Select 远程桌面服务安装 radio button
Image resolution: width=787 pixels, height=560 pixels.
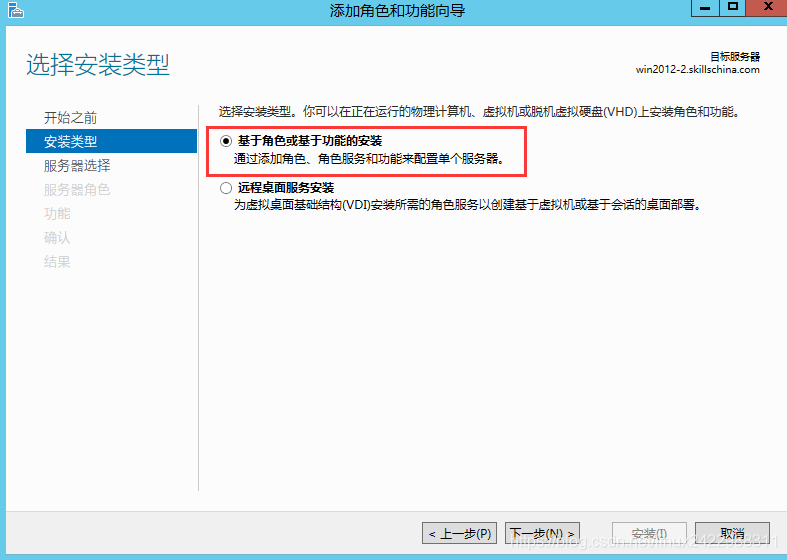click(226, 188)
